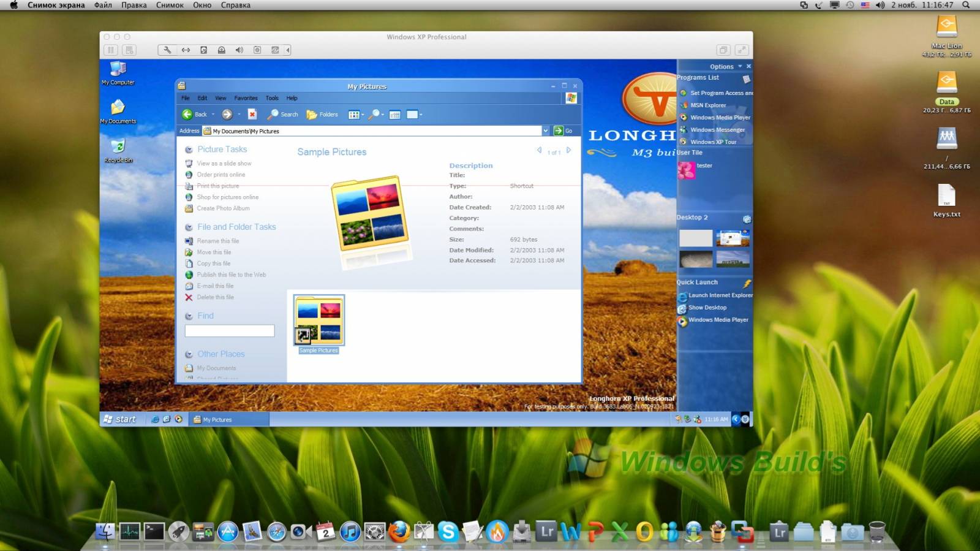Click View as a slide show
This screenshot has height=551, width=980.
point(224,164)
